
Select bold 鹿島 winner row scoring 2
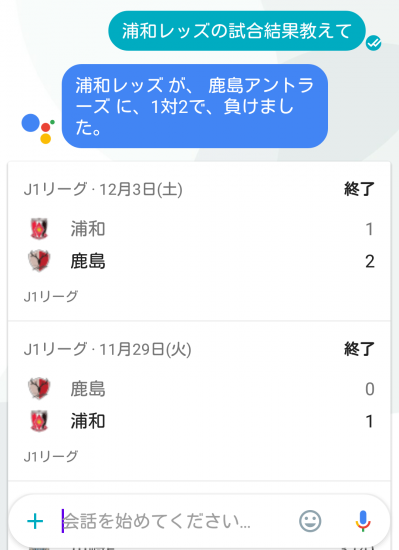(199, 261)
